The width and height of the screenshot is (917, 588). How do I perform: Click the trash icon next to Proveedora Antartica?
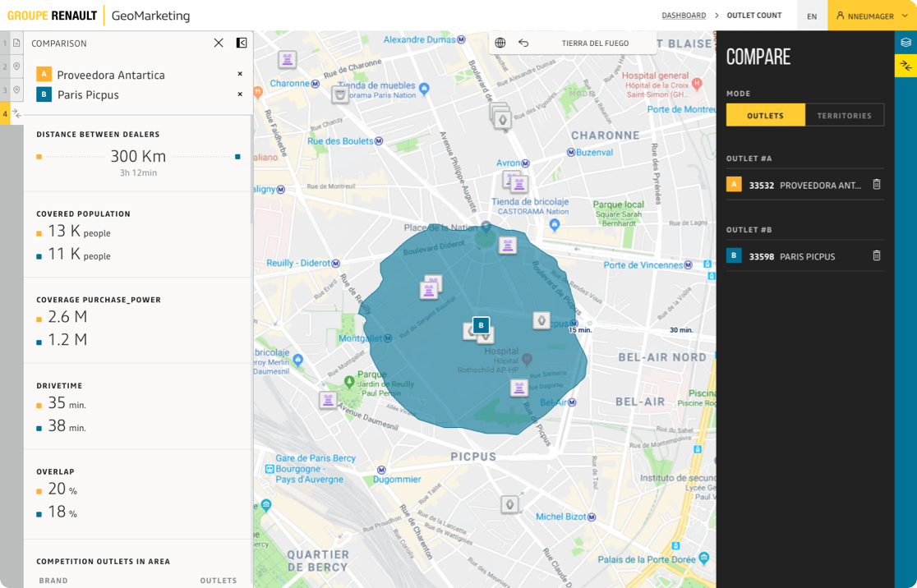pyautogui.click(x=876, y=185)
